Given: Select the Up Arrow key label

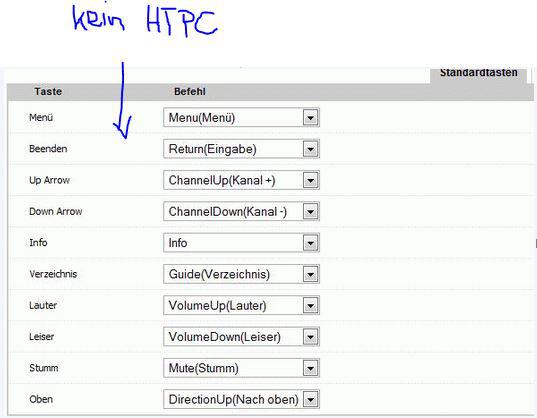Looking at the screenshot, I should coord(49,180).
